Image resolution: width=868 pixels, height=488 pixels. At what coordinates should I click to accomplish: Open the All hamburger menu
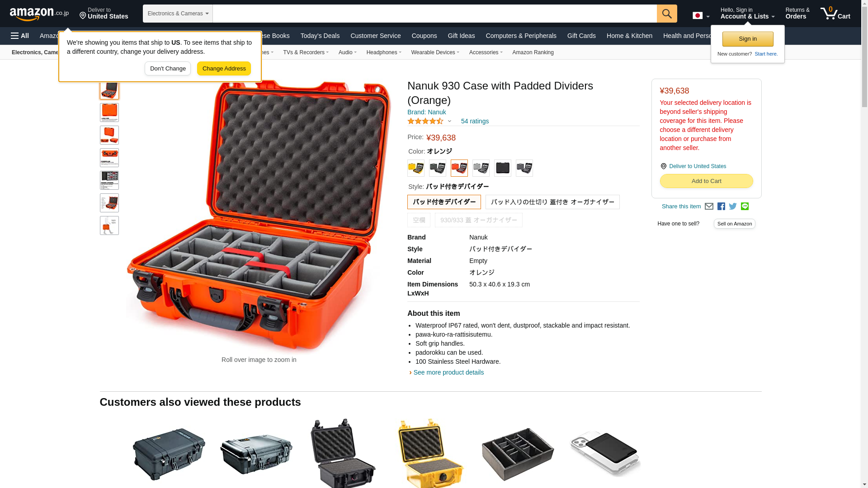click(20, 36)
